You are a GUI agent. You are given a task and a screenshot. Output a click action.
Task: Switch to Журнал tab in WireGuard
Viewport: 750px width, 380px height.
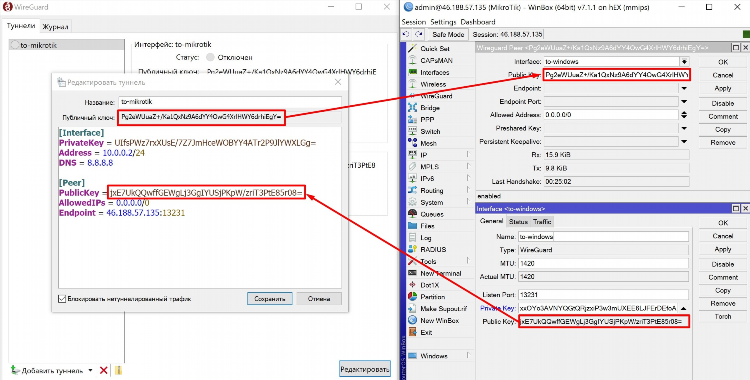[55, 27]
